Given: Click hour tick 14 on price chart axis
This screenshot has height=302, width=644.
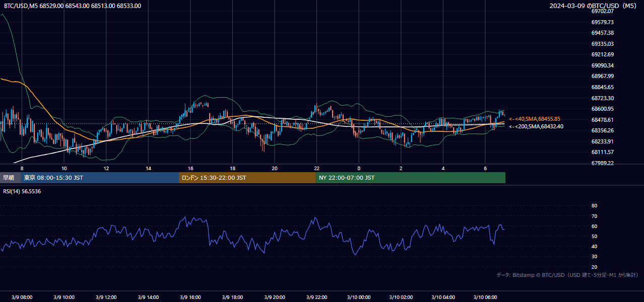Looking at the screenshot, I should [148, 168].
